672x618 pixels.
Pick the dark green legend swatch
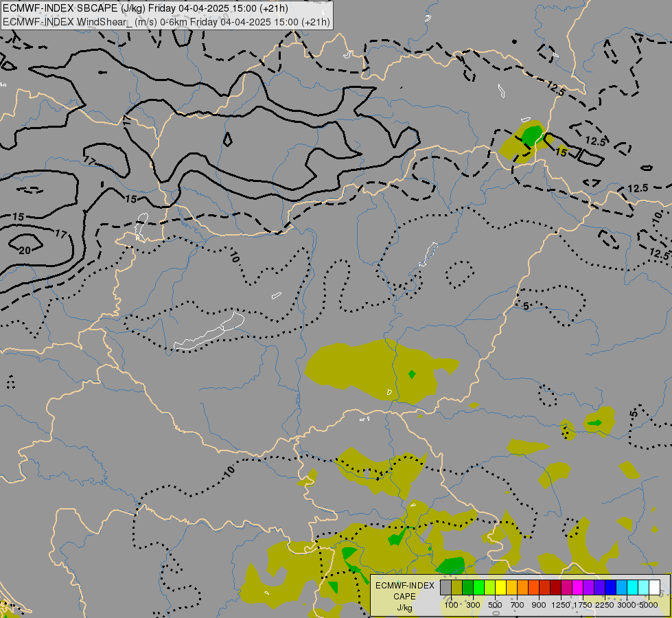pos(467,588)
